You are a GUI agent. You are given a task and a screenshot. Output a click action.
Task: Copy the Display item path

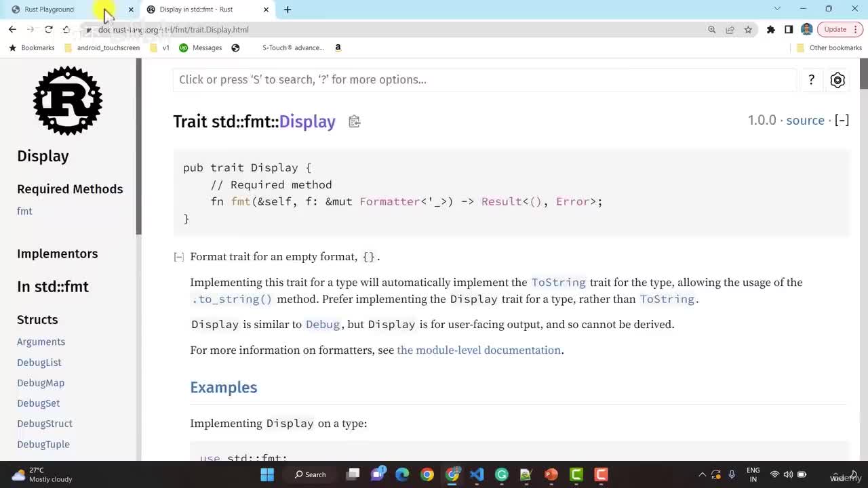click(x=354, y=121)
